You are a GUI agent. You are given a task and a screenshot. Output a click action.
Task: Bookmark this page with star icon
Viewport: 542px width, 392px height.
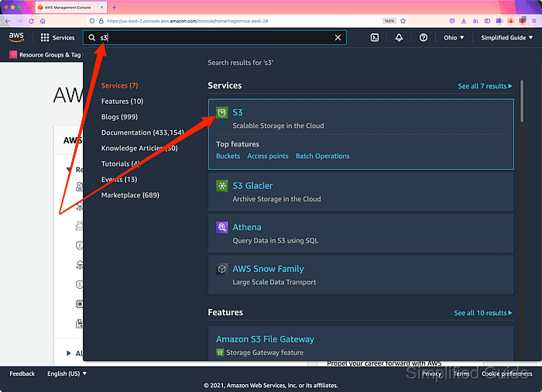403,21
